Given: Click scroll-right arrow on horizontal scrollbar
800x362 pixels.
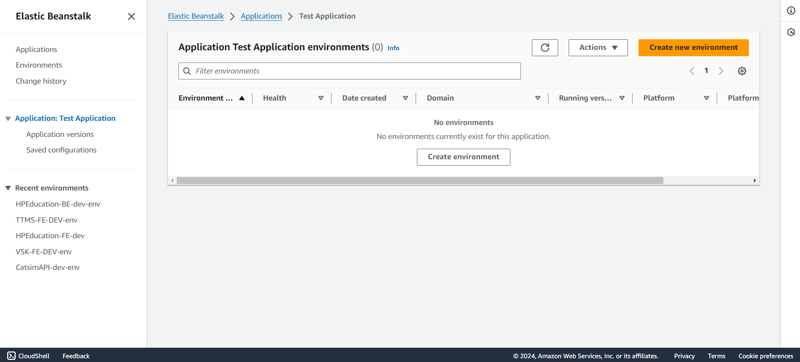Looking at the screenshot, I should pos(755,180).
